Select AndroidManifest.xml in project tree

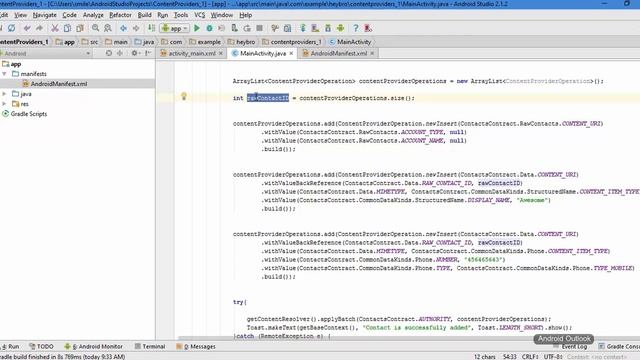[x=59, y=84]
